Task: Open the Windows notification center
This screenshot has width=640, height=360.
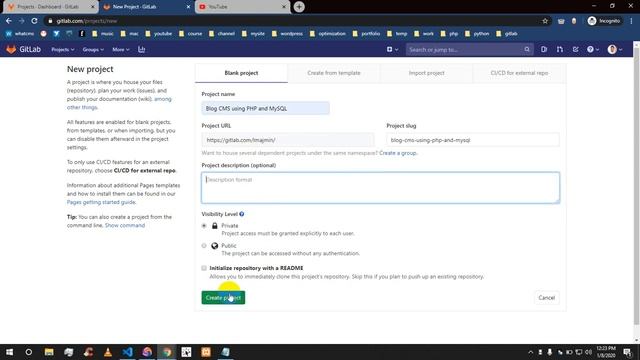Action: [x=627, y=352]
